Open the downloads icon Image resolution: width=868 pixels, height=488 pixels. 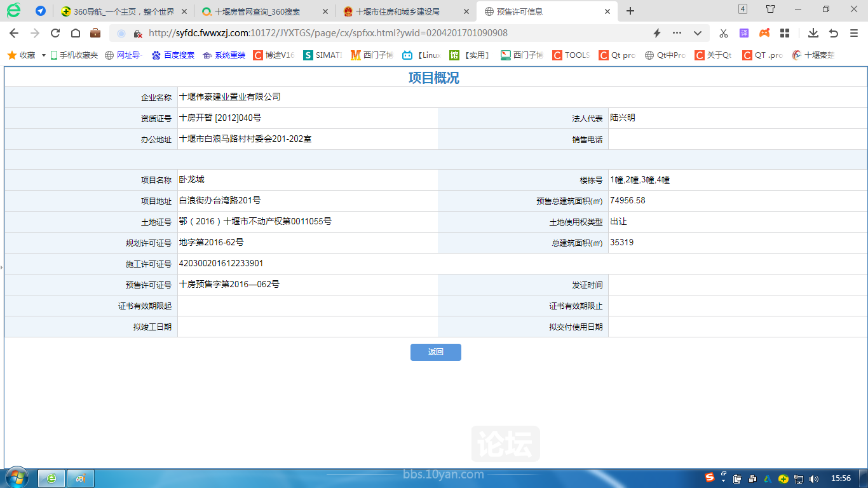pos(813,33)
